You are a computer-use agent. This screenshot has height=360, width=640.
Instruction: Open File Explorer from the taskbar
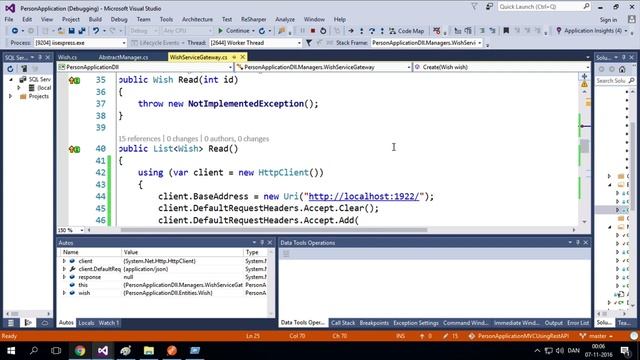pos(149,351)
